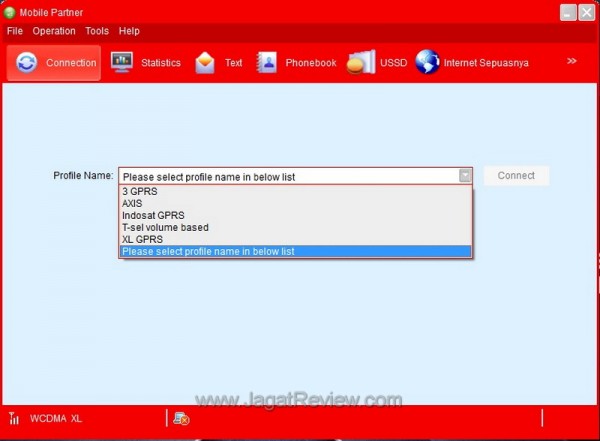Click the Connection tab icon

[27, 63]
